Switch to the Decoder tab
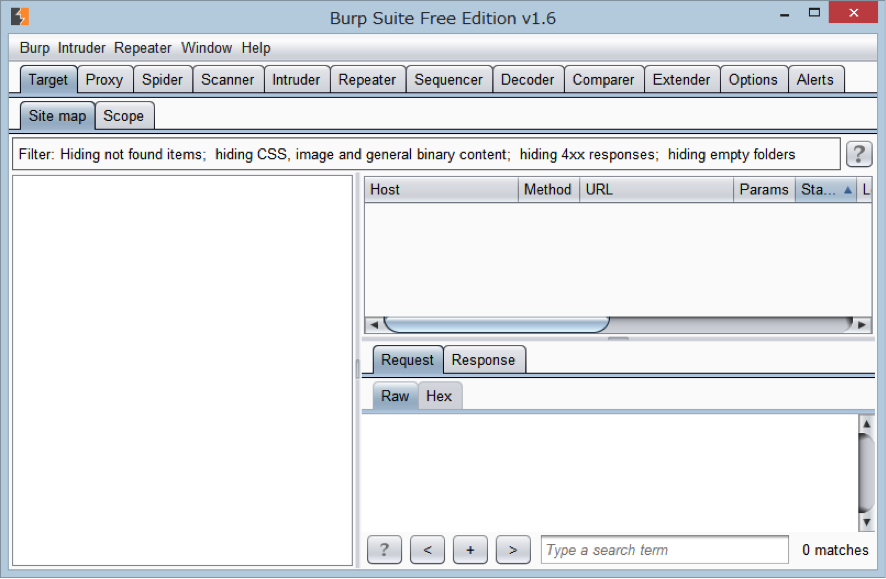 [528, 80]
